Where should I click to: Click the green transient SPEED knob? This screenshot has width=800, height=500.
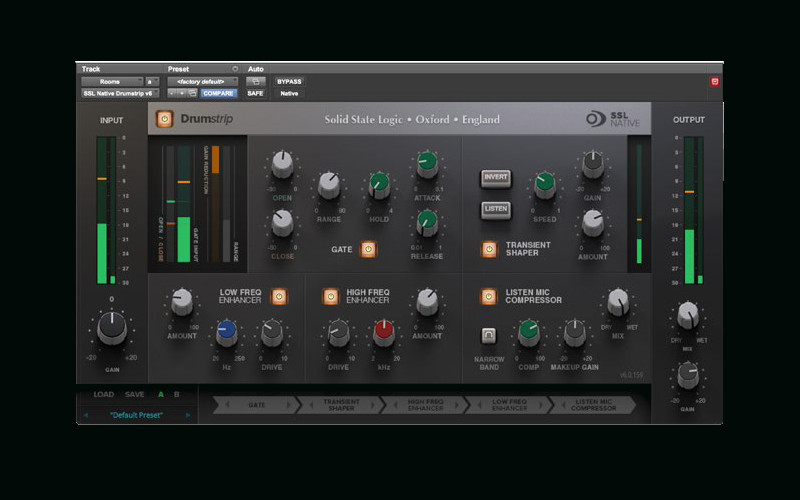pyautogui.click(x=544, y=185)
